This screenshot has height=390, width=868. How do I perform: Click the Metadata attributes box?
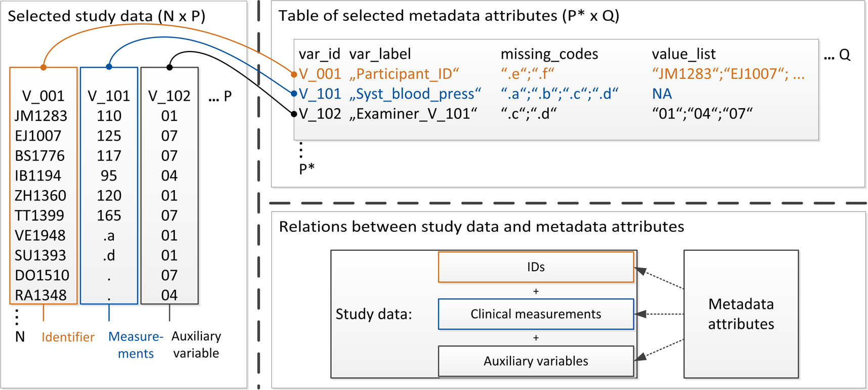coord(741,314)
